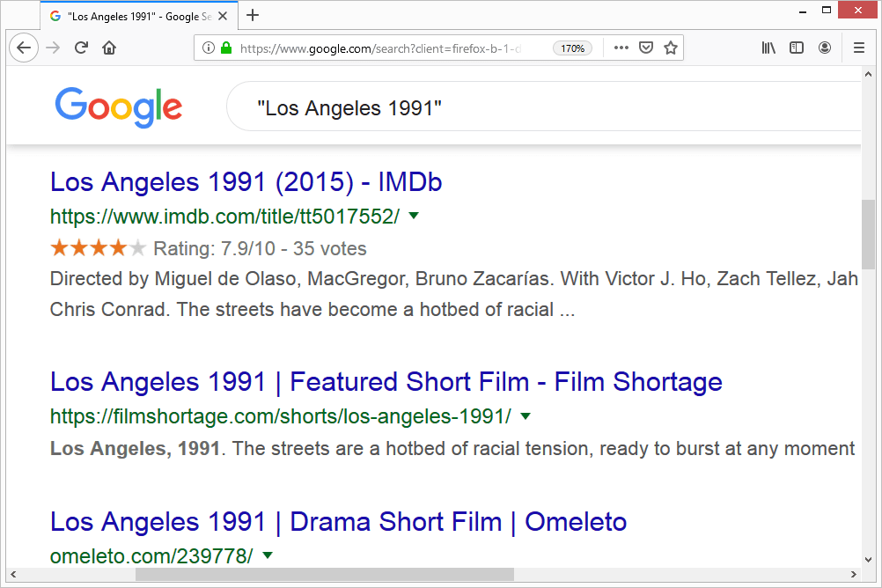Click the horizontal scrollbar thumb
The width and height of the screenshot is (882, 588).
(x=324, y=575)
